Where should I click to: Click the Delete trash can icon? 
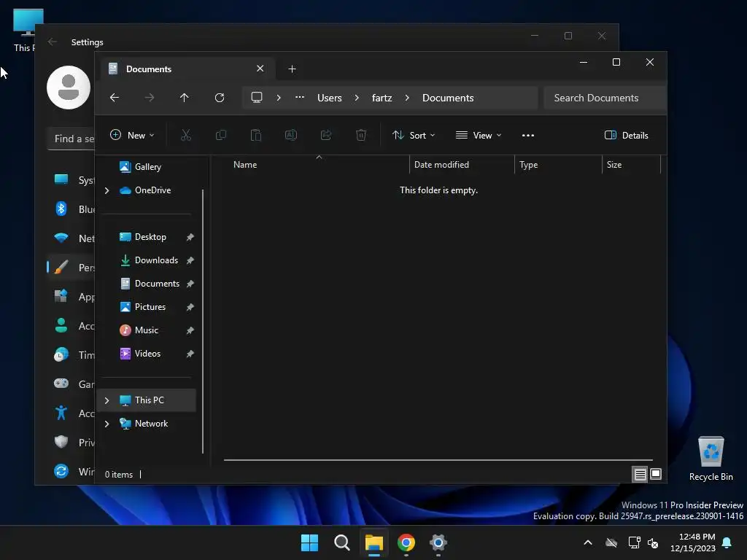pyautogui.click(x=361, y=135)
